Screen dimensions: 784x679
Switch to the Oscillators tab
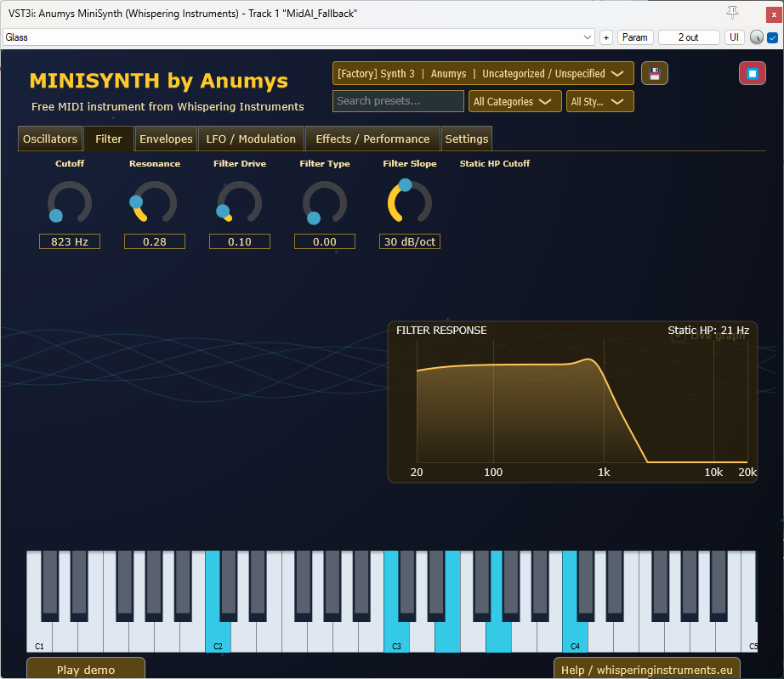coord(50,139)
